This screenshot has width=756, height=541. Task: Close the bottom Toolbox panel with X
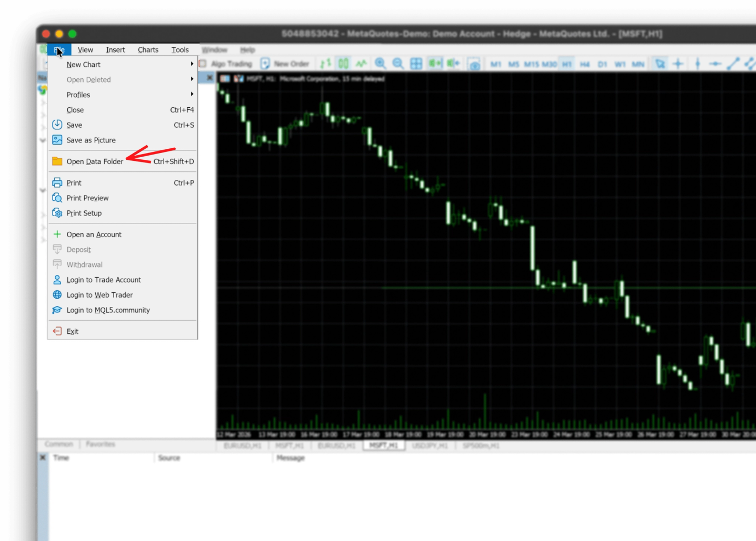tap(43, 457)
